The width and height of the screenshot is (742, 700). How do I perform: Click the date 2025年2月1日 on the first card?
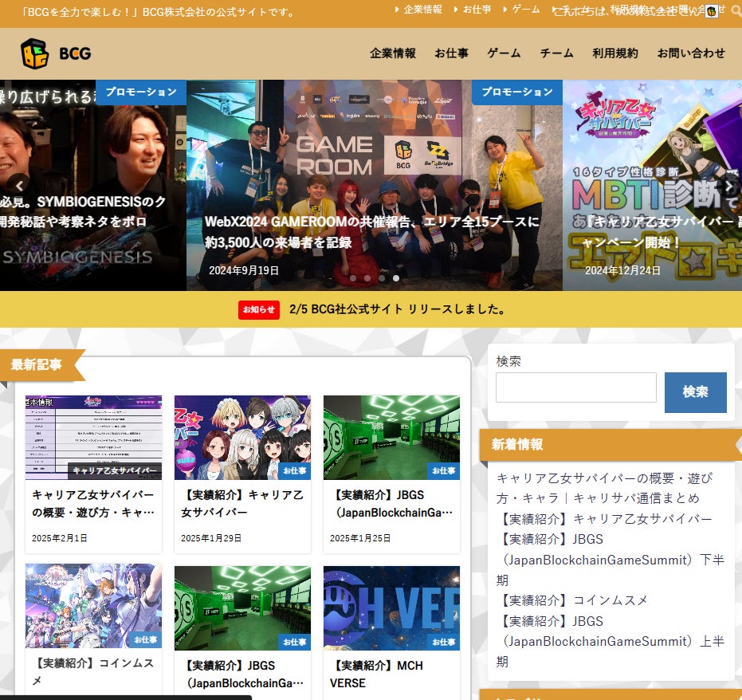tap(59, 538)
